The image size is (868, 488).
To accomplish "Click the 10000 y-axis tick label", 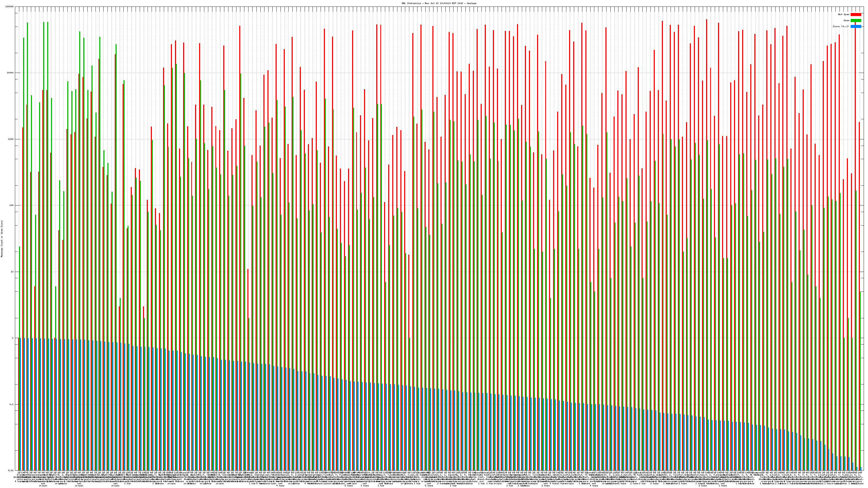I will [x=10, y=73].
